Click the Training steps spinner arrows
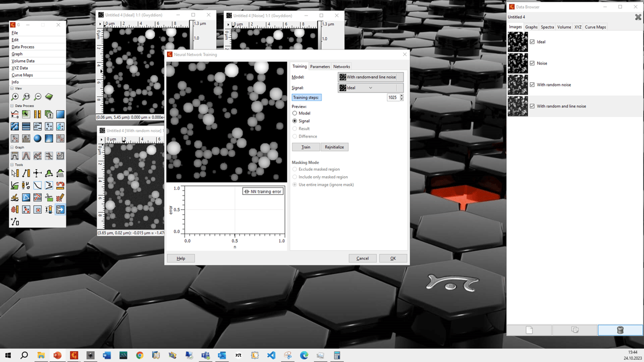This screenshot has height=362, width=644. [401, 98]
